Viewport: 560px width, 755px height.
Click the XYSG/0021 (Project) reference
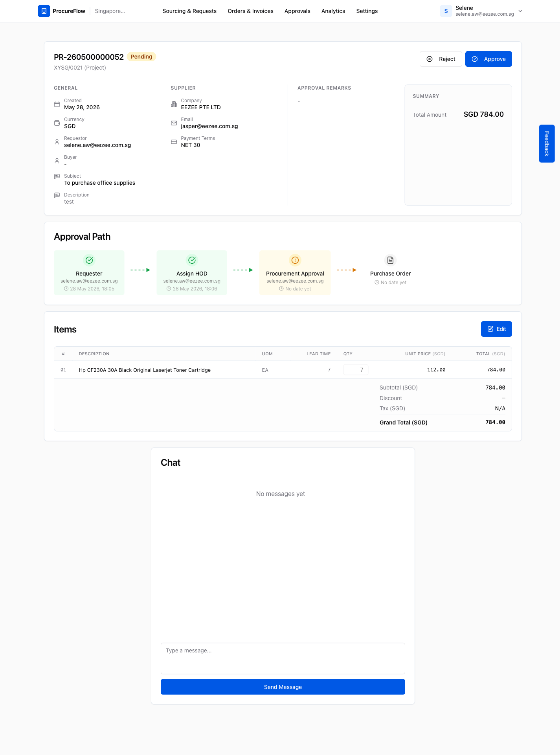pos(80,68)
